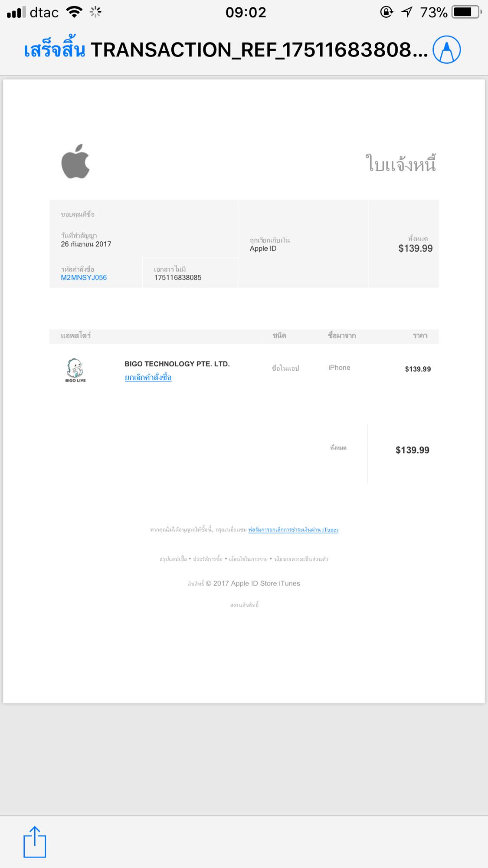Tap the cellular signal bars icon
Viewport: 488px width, 868px height.
(16, 12)
